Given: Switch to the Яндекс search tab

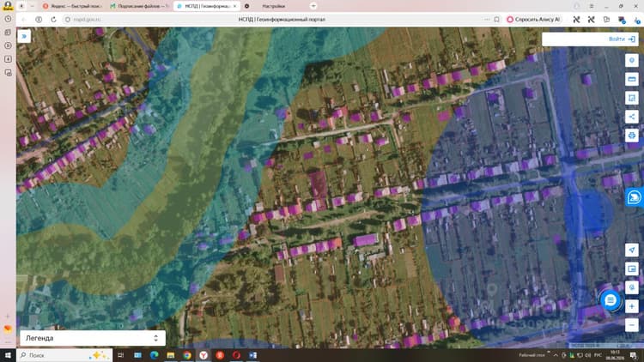Looking at the screenshot, I should (x=72, y=6).
